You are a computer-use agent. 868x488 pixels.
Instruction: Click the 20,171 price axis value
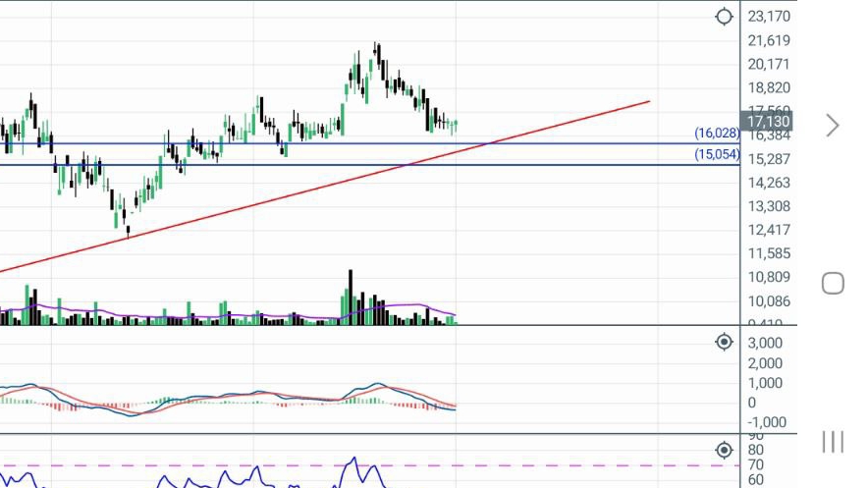tap(769, 64)
